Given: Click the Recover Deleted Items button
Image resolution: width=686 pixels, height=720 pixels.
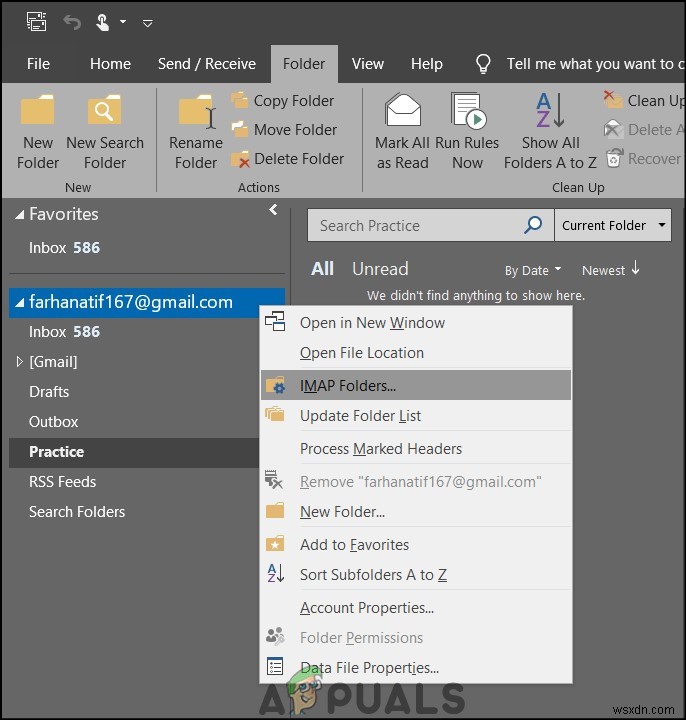Looking at the screenshot, I should click(644, 159).
